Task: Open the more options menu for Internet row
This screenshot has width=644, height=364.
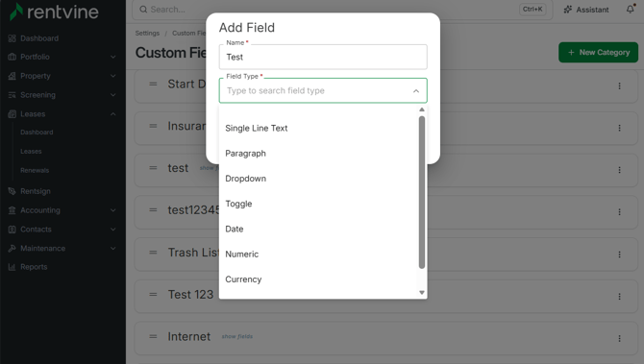Action: tap(619, 339)
